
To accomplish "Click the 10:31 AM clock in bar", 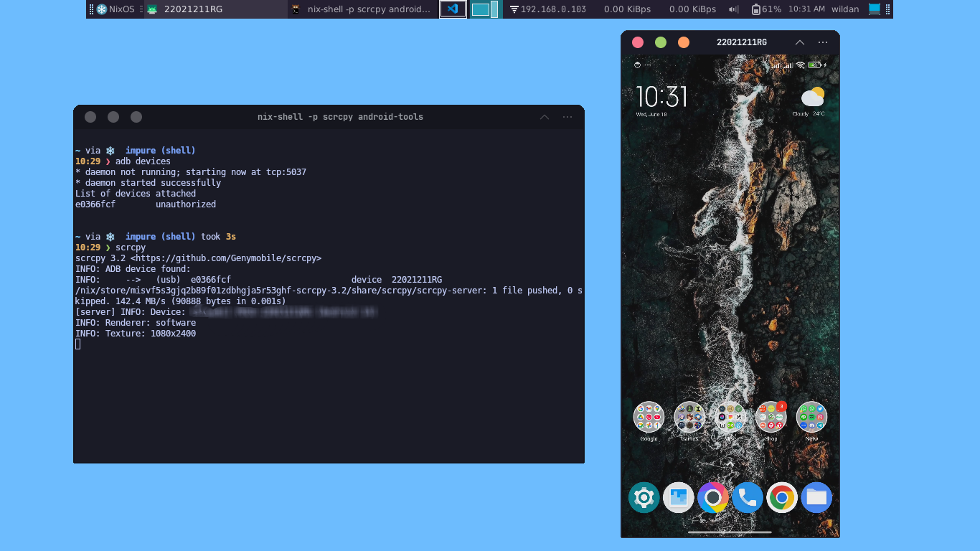I will [x=806, y=9].
